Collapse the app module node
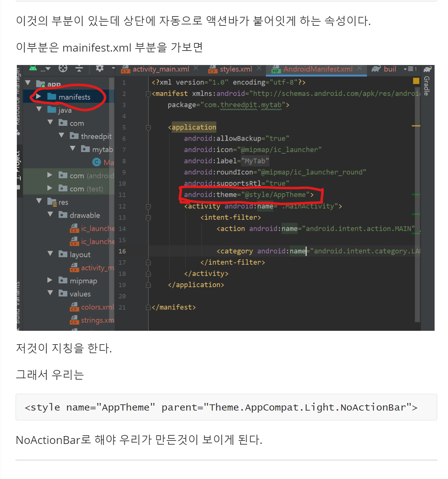 pos(28,83)
